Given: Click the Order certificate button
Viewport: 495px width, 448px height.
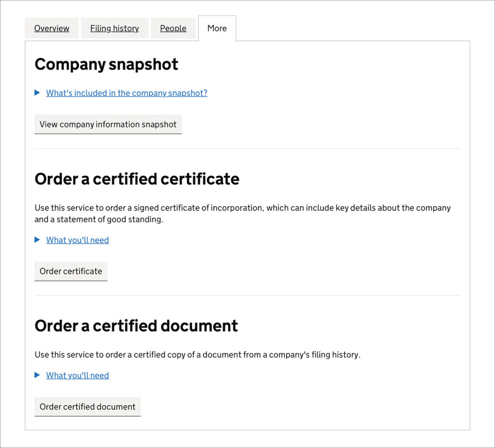Looking at the screenshot, I should coord(71,271).
